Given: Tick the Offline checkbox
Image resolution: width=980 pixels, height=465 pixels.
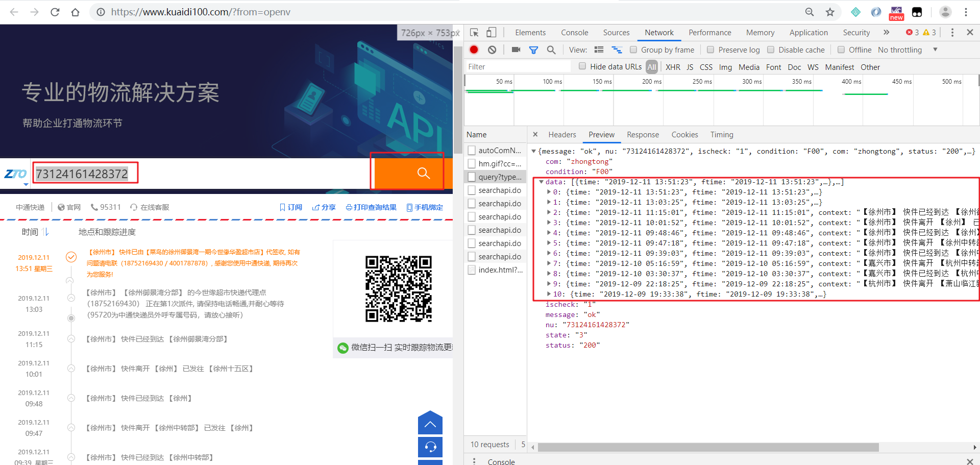Looking at the screenshot, I should [841, 50].
